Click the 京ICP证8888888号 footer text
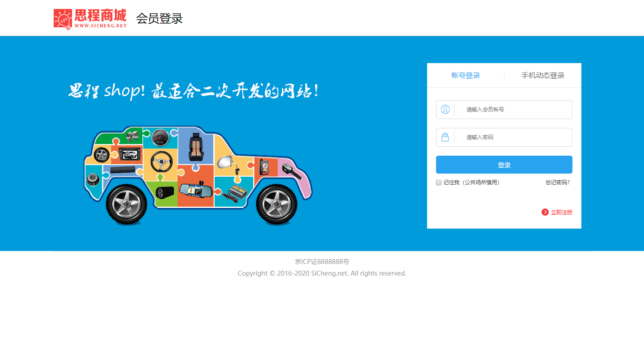Image resolution: width=644 pixels, height=353 pixels. point(322,262)
